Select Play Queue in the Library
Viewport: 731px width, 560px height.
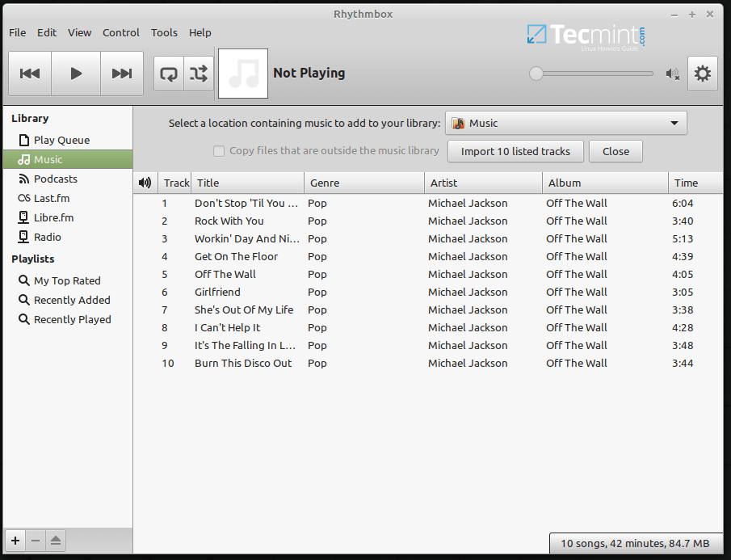coord(68,140)
